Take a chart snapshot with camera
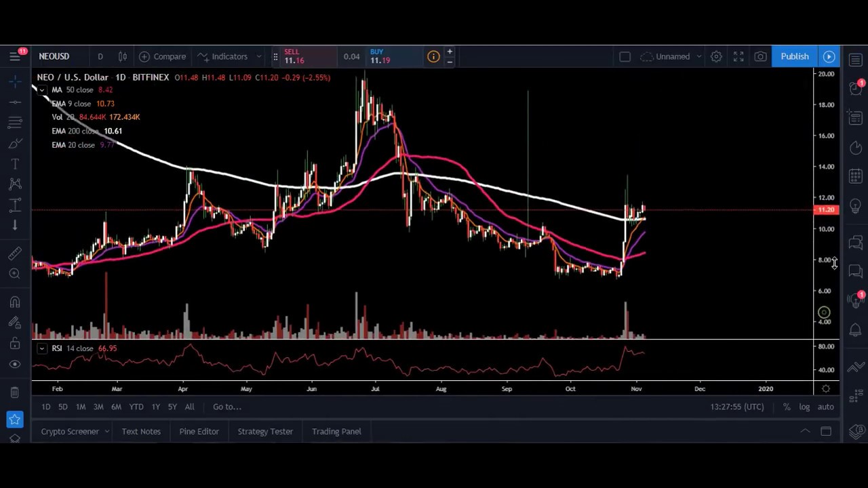Screen dimensions: 868x488 (760, 56)
